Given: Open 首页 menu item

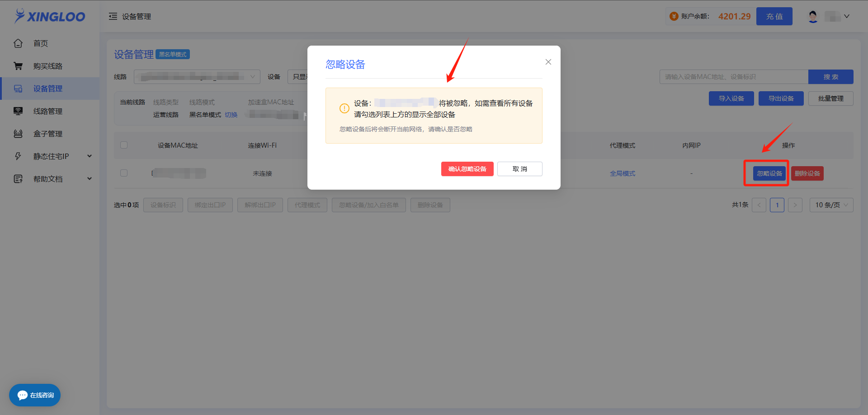Looking at the screenshot, I should tap(50, 43).
